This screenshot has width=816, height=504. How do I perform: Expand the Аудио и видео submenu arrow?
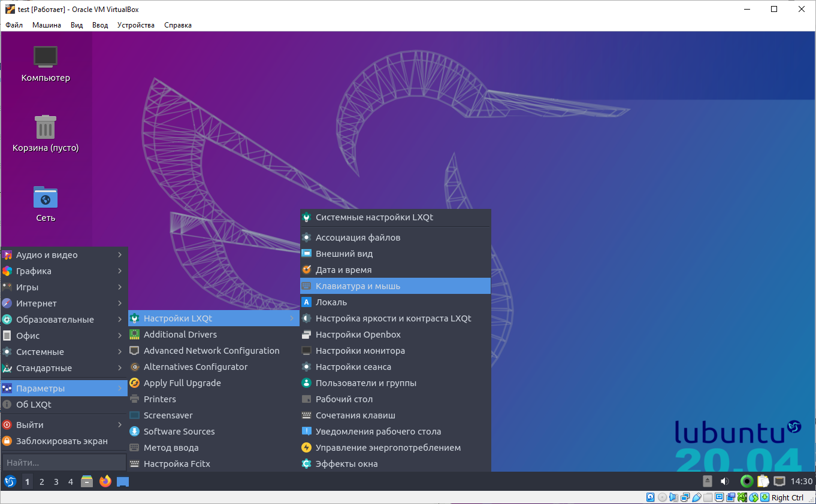[120, 255]
